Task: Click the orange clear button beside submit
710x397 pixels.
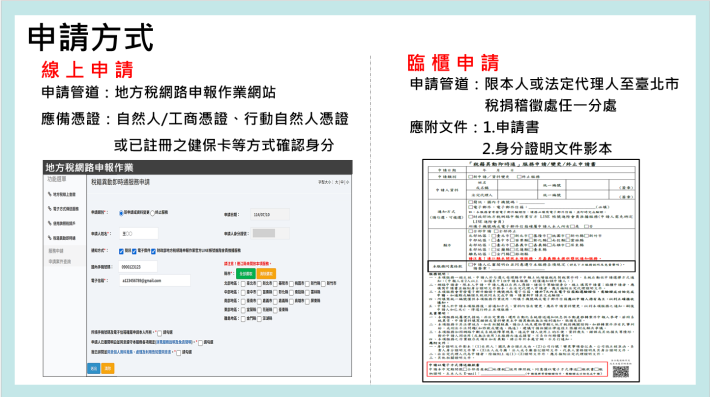Action: (108, 368)
